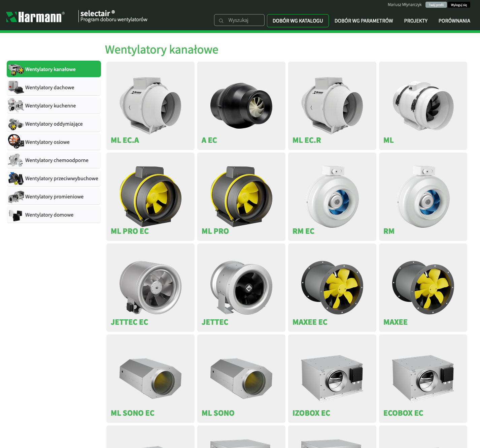The width and height of the screenshot is (480, 448).
Task: Click the ML EC.A product title
Action: click(125, 140)
